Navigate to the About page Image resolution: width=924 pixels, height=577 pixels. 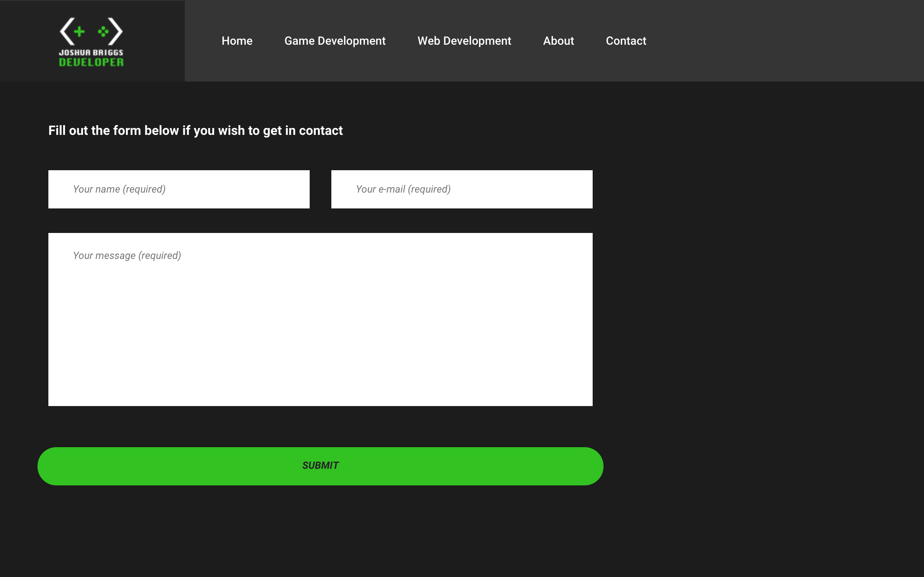[x=558, y=41]
